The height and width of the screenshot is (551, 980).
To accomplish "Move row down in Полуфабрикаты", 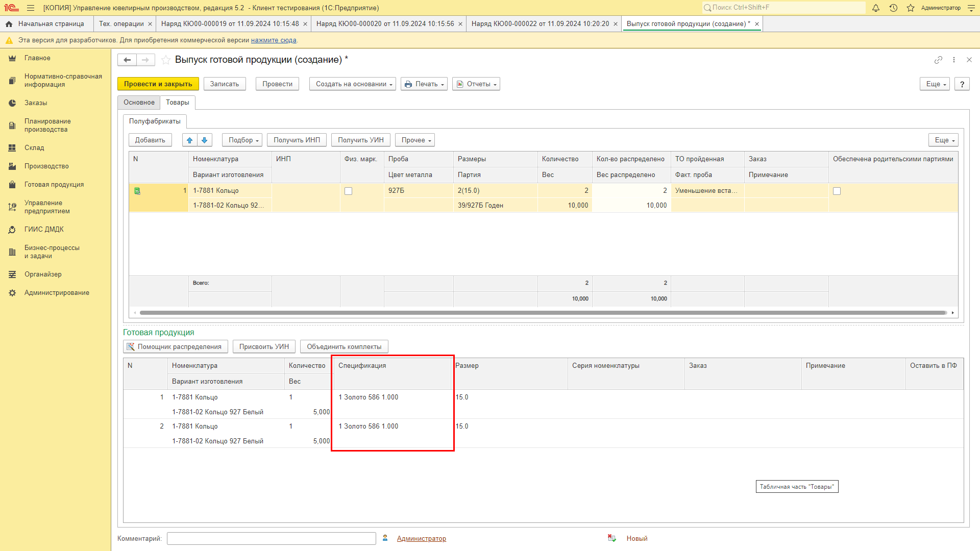I will click(x=205, y=140).
